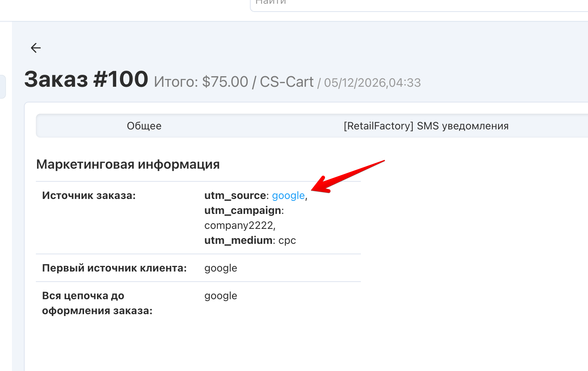Screen dimensions: 588x371
Task: Click the Заказ #100 page title
Action: (x=86, y=79)
